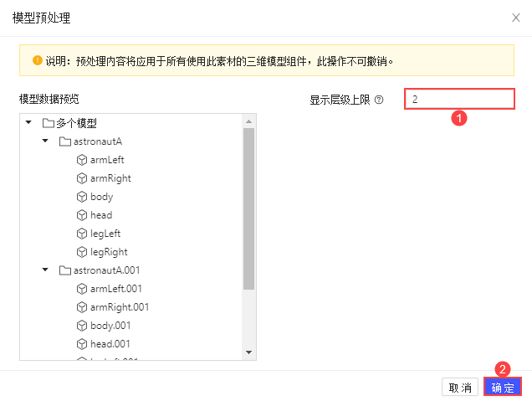Click the folder icon of 多个模型
Image resolution: width=532 pixels, height=401 pixels.
pyautogui.click(x=49, y=123)
